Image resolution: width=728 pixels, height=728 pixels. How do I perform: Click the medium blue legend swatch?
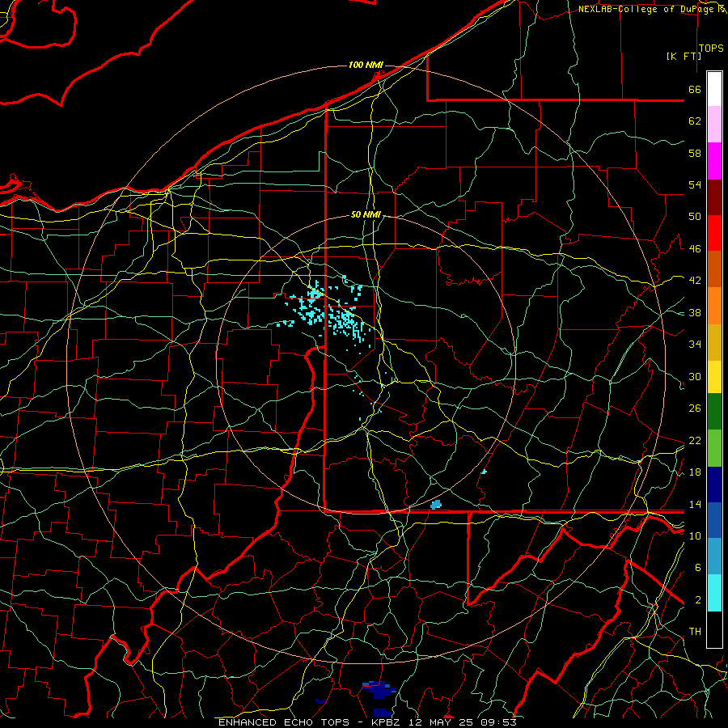click(x=714, y=520)
